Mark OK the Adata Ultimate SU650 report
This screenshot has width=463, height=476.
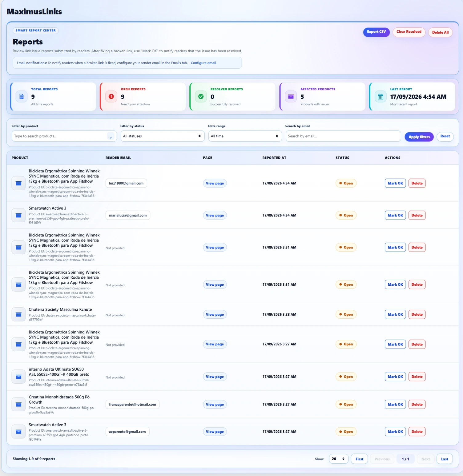pyautogui.click(x=395, y=377)
